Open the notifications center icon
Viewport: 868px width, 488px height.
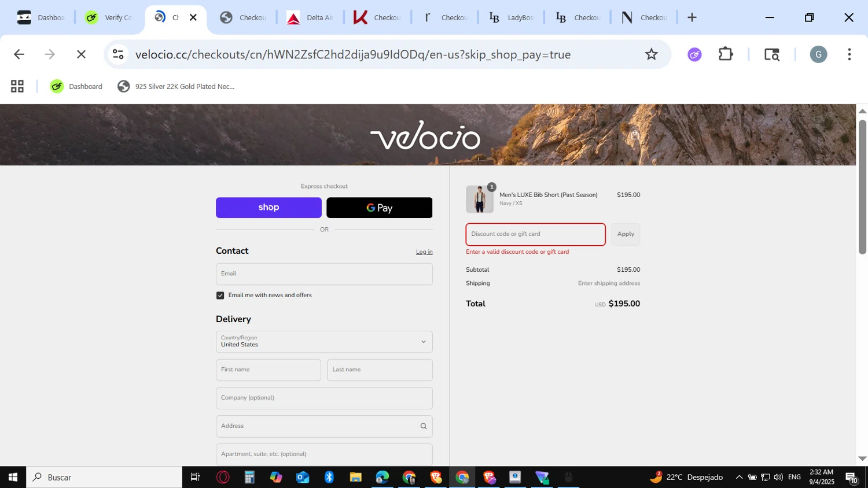click(852, 477)
